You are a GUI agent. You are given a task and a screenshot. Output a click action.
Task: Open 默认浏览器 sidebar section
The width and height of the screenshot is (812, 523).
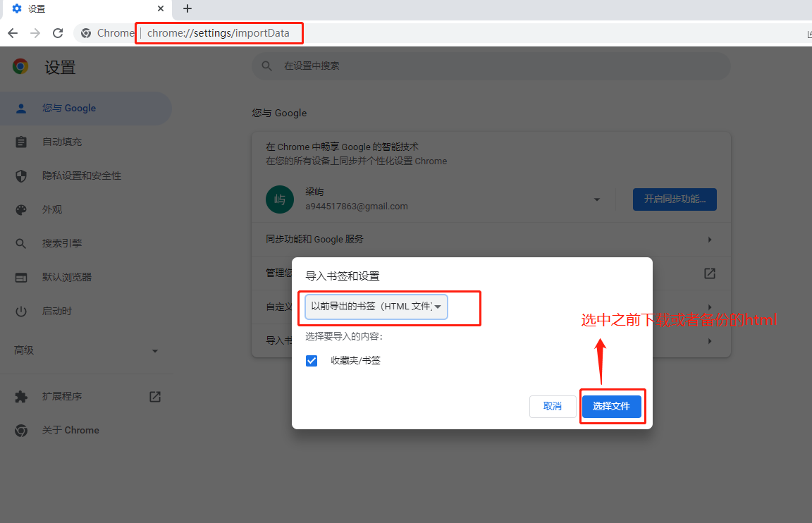tap(85, 277)
